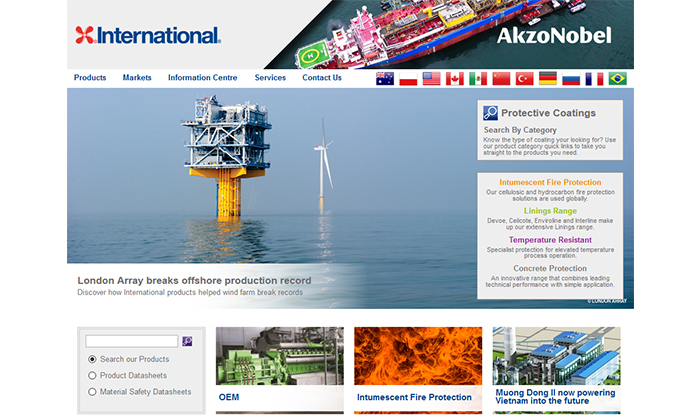Click the purple search button icon
This screenshot has height=420, width=700.
click(188, 341)
